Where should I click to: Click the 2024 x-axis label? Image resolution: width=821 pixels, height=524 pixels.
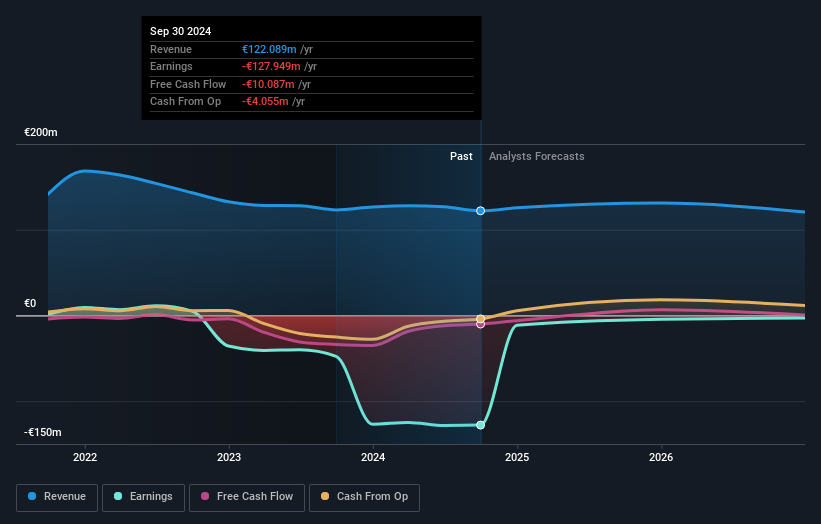[373, 457]
